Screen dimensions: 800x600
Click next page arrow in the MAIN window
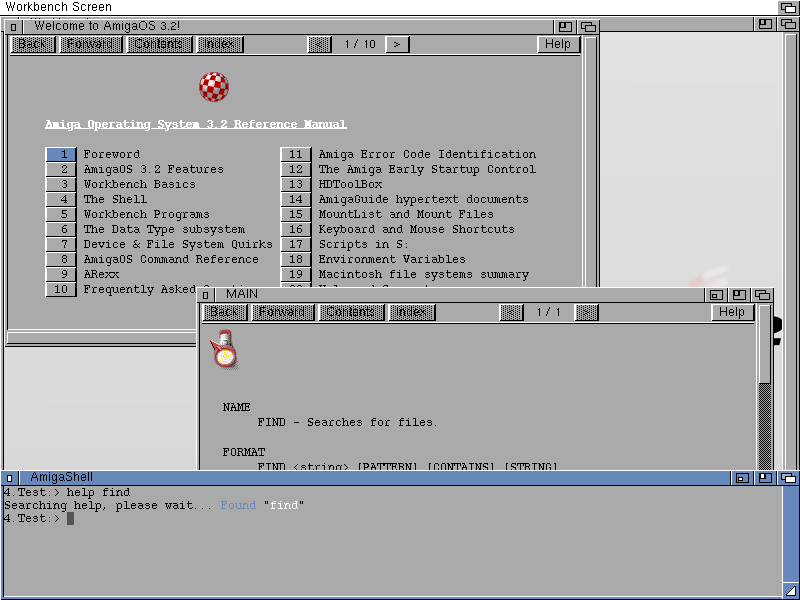[586, 312]
